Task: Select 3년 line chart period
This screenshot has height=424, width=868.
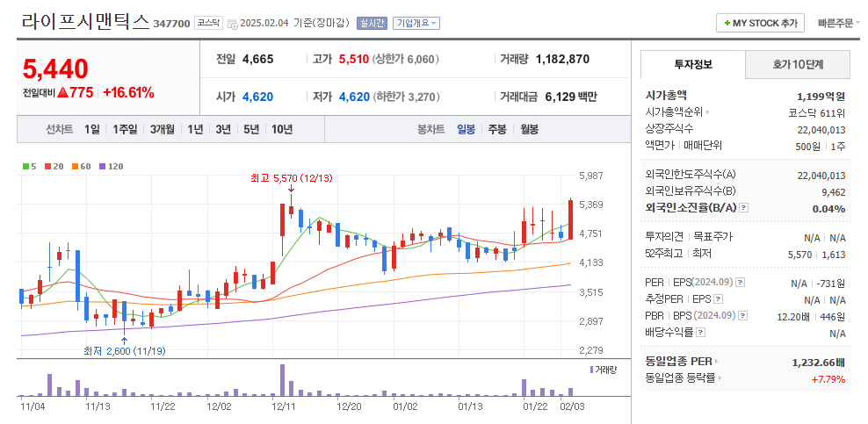Action: [x=223, y=130]
